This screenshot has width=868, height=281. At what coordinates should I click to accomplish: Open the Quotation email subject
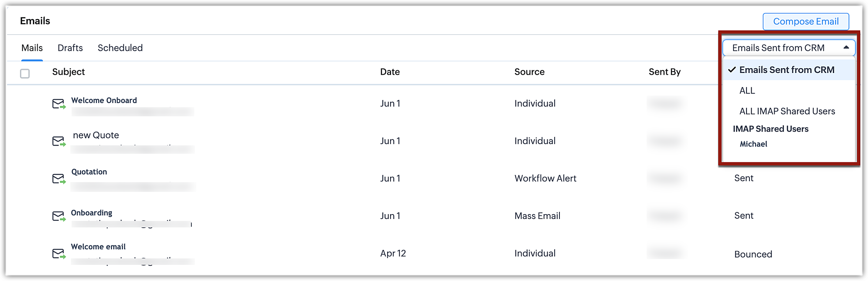89,172
